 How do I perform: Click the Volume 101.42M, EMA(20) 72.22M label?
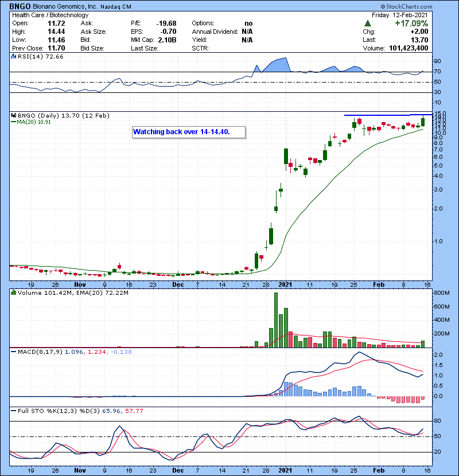73,292
